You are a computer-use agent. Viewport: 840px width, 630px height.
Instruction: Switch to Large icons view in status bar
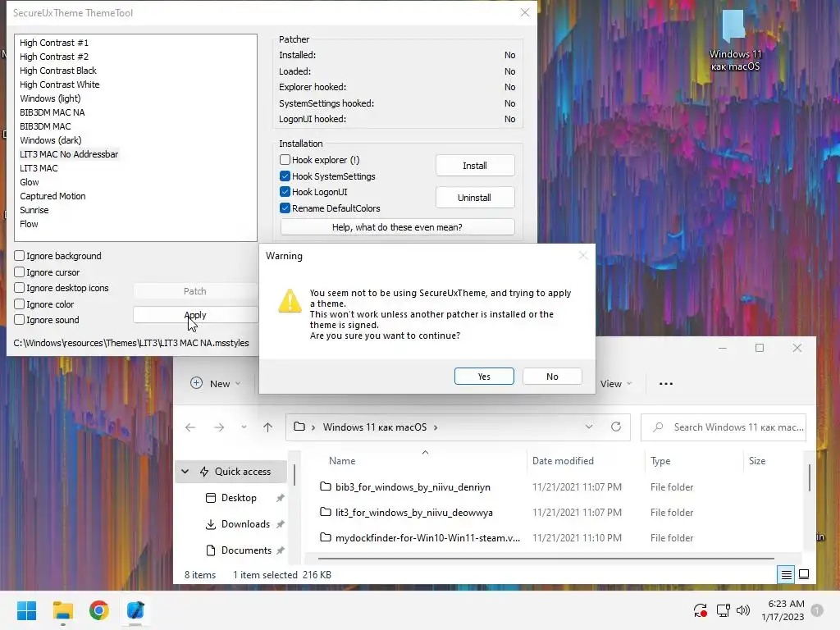(804, 575)
